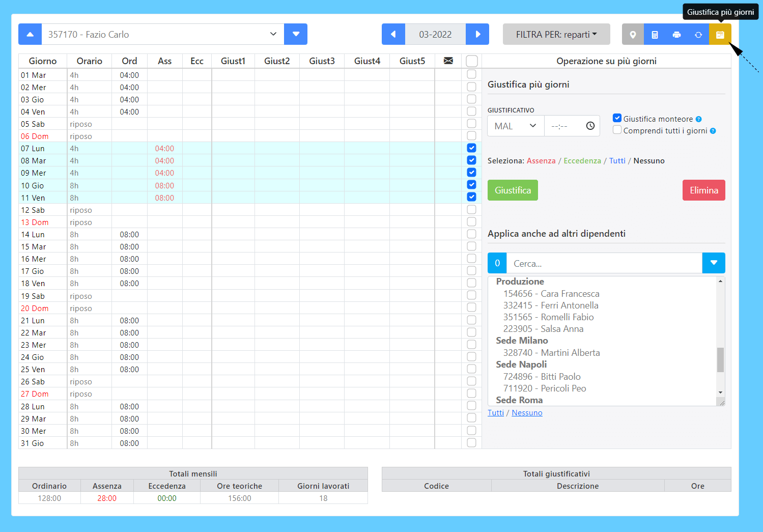Select 711920 - Pericoli Peo

pos(545,388)
